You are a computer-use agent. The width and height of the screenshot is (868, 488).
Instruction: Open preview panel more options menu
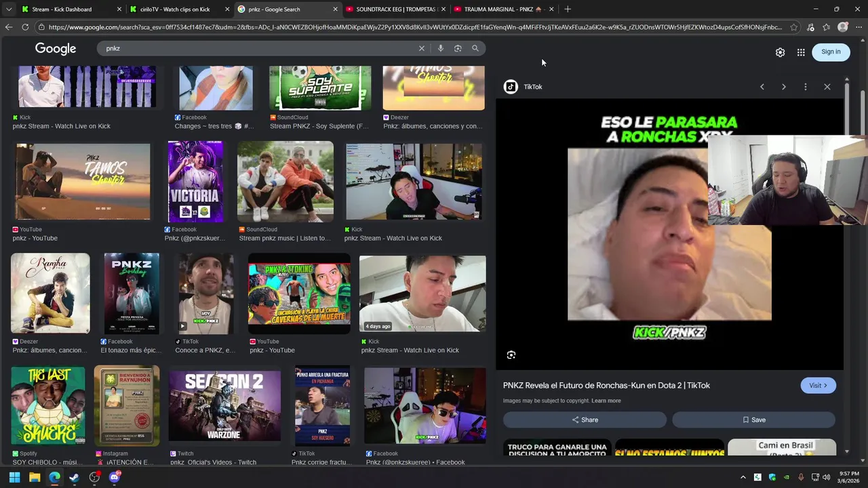click(x=806, y=87)
